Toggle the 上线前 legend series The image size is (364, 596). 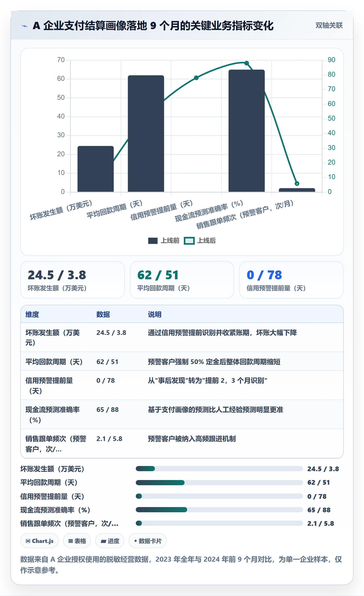164,241
